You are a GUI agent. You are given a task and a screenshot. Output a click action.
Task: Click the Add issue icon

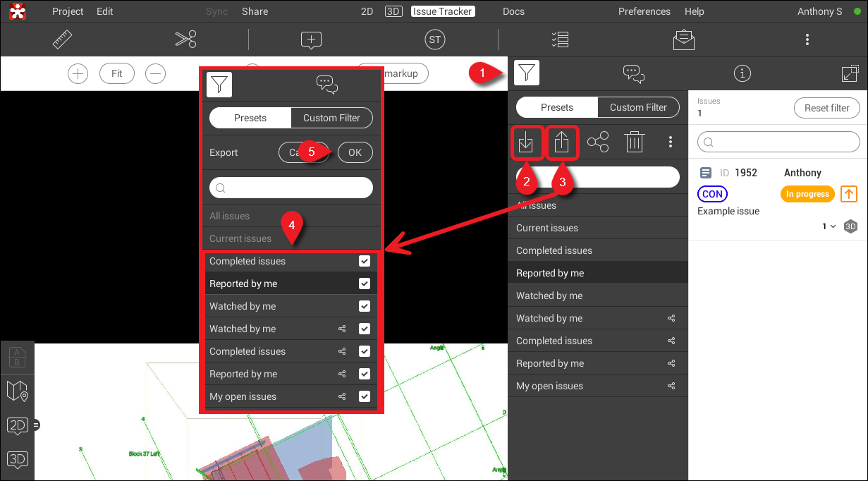coord(311,39)
